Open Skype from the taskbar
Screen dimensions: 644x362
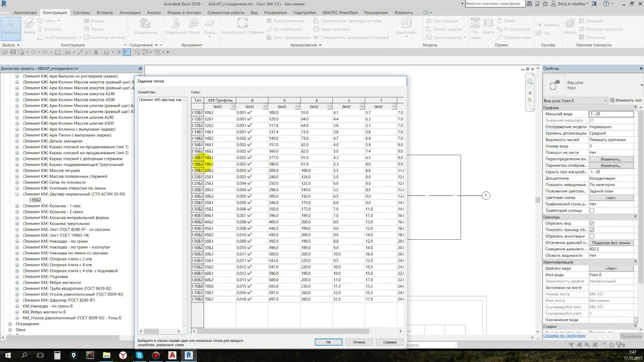tap(139, 355)
